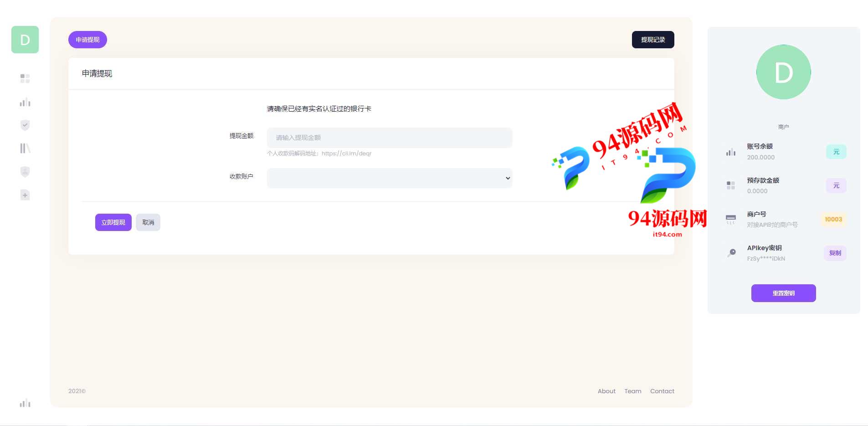Open the dashboard grid icon in sidebar

point(25,78)
